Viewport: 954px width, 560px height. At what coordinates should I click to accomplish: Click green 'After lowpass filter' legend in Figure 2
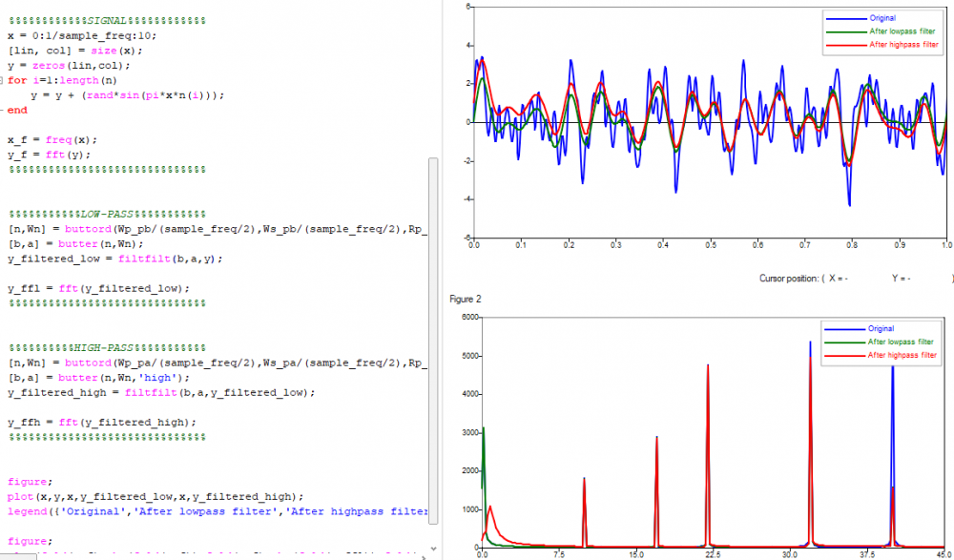(900, 342)
